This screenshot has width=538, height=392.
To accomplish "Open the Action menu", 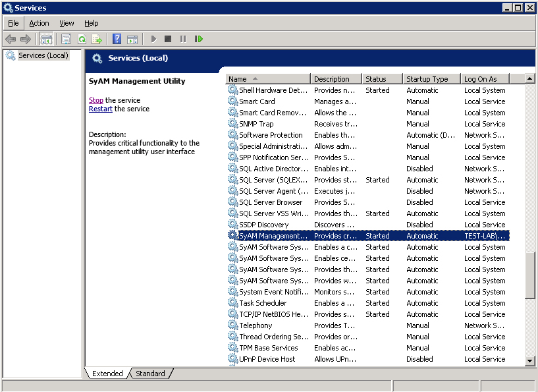I will [x=39, y=23].
